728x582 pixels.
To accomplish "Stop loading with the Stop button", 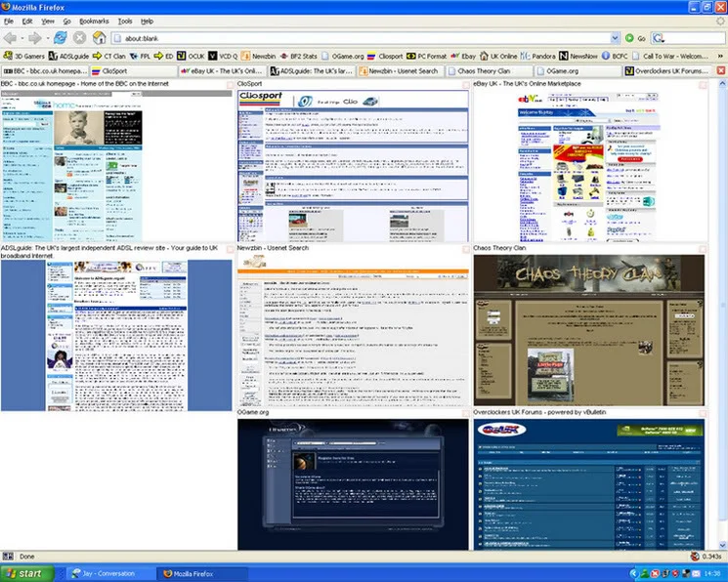I will point(79,38).
